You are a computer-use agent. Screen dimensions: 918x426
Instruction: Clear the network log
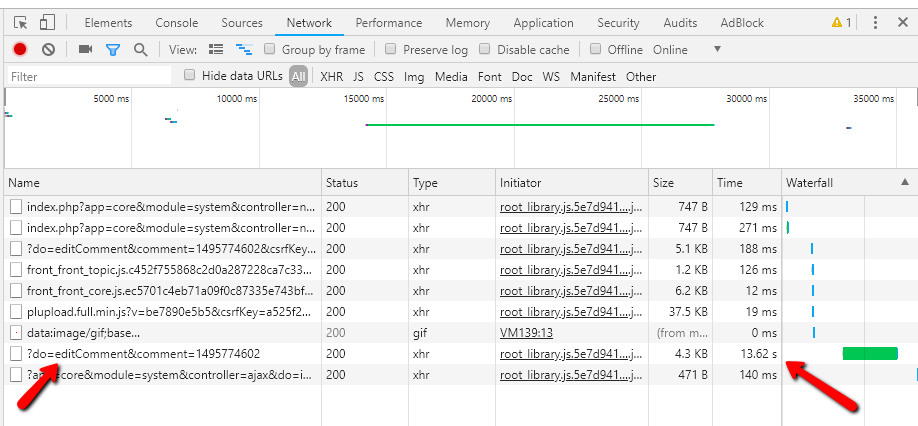(48, 49)
